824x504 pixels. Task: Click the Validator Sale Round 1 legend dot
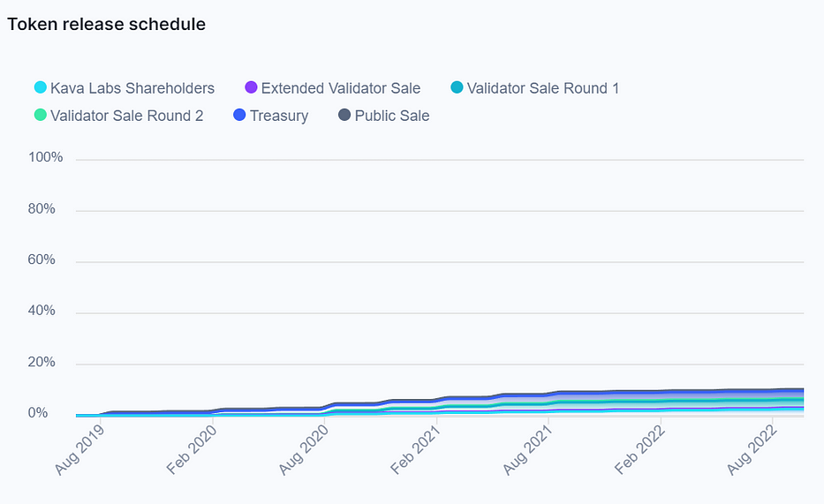457,87
